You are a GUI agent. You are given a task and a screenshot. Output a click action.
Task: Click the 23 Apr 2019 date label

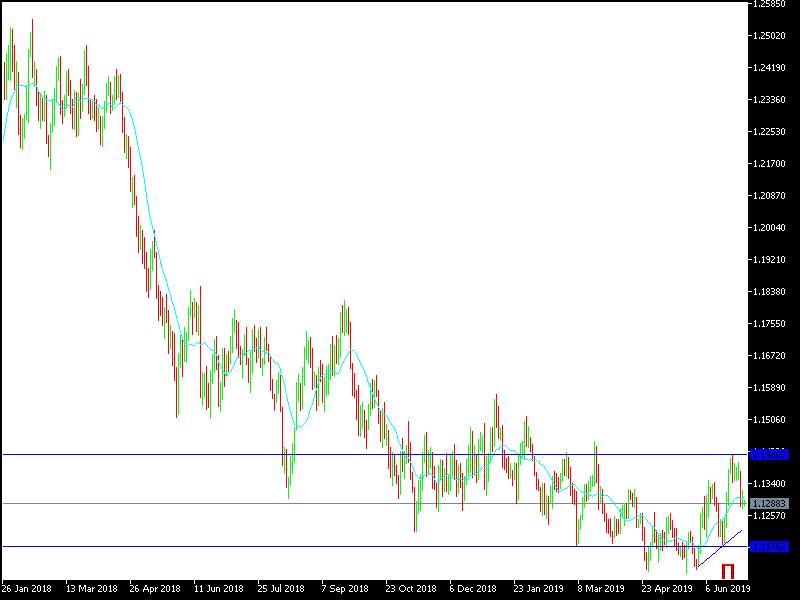[667, 589]
